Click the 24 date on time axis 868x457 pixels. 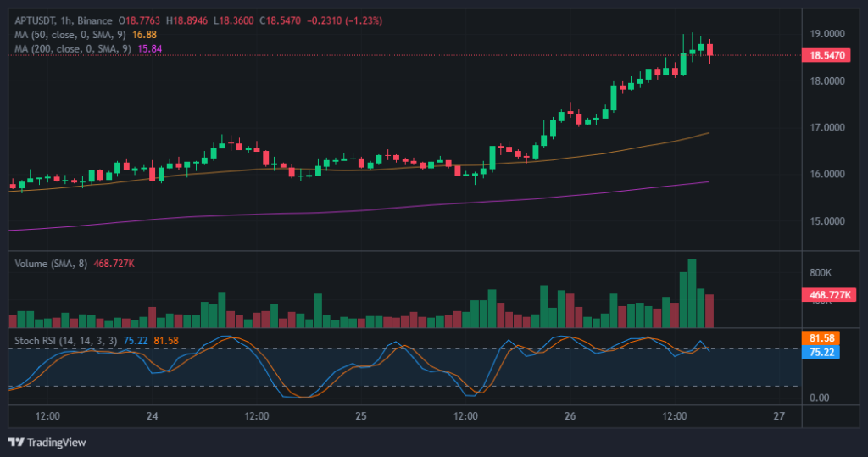click(x=152, y=416)
